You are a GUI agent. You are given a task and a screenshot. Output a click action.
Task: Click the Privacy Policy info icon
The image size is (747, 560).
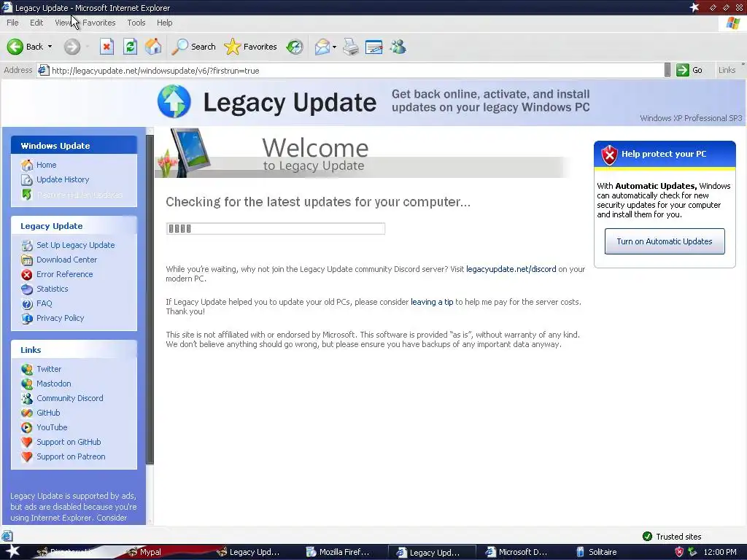tap(27, 319)
